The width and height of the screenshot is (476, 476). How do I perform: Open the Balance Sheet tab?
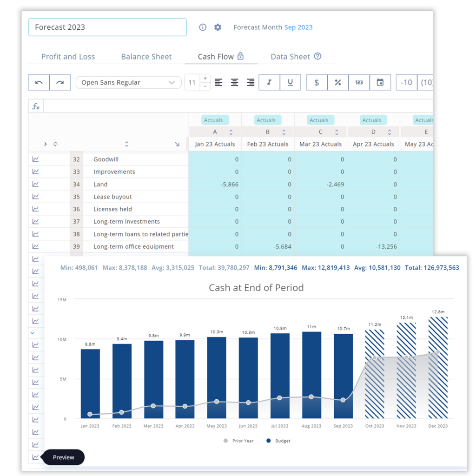[x=146, y=56]
